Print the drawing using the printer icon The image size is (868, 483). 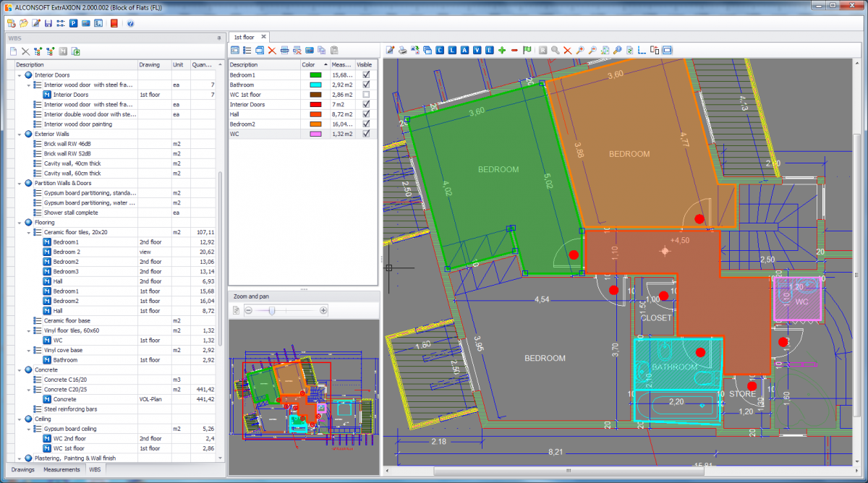pos(403,50)
